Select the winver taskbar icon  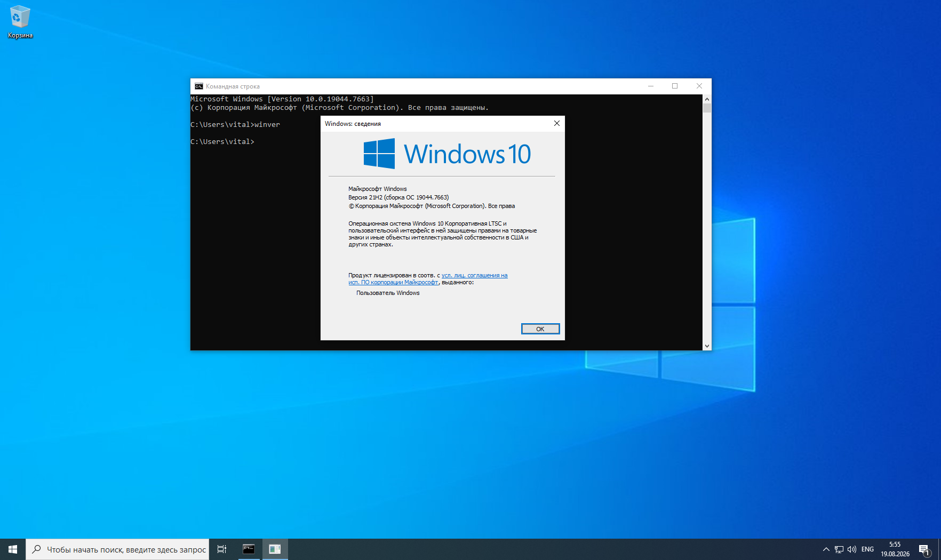tap(275, 549)
